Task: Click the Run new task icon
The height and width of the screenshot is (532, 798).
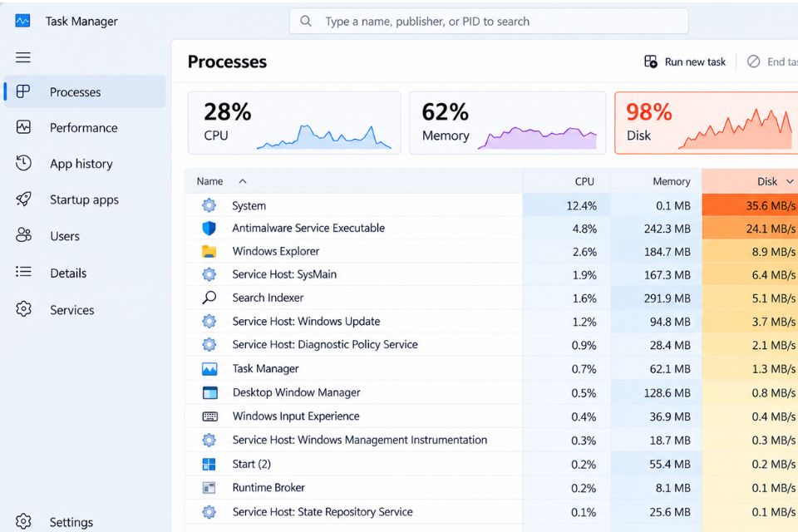Action: click(651, 62)
